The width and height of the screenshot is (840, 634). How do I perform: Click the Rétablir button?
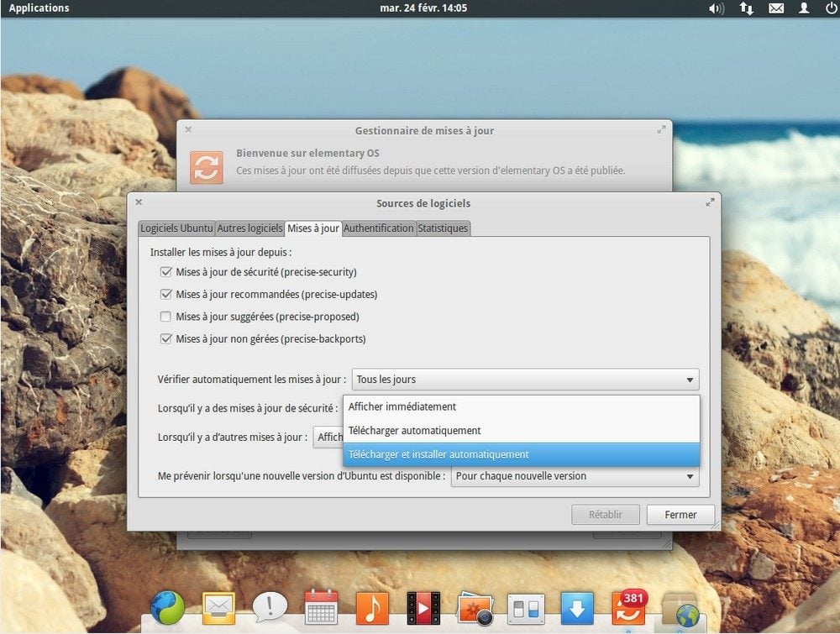[x=606, y=515]
